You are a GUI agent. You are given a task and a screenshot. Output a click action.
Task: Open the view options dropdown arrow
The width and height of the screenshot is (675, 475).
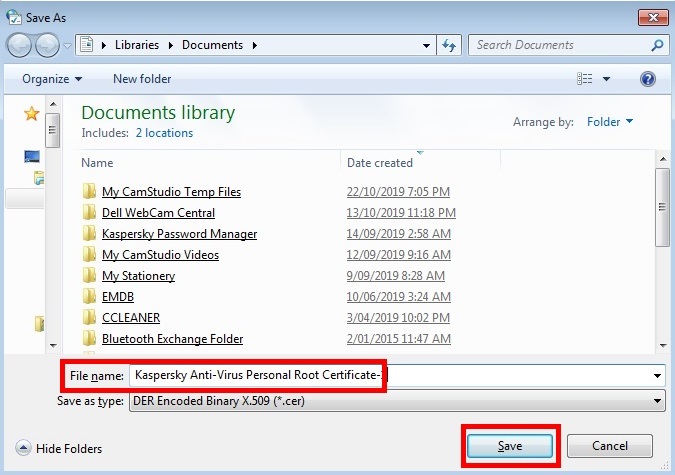click(x=606, y=79)
